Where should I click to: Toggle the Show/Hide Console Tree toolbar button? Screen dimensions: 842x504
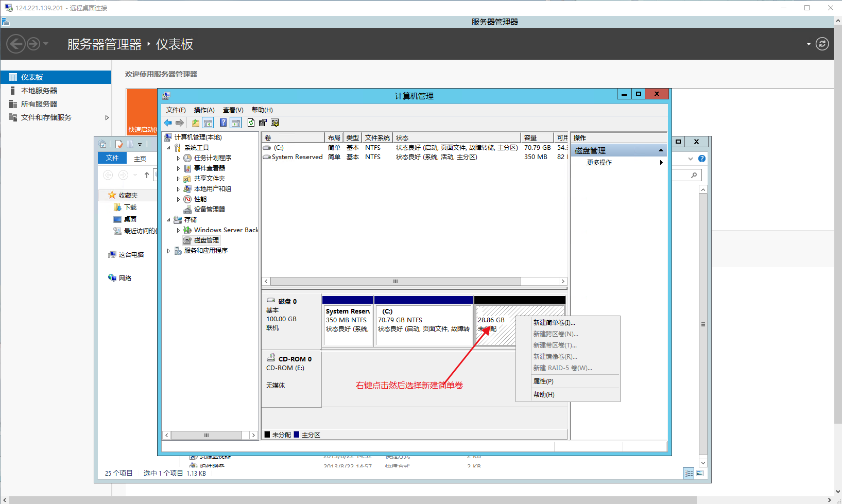pyautogui.click(x=208, y=123)
